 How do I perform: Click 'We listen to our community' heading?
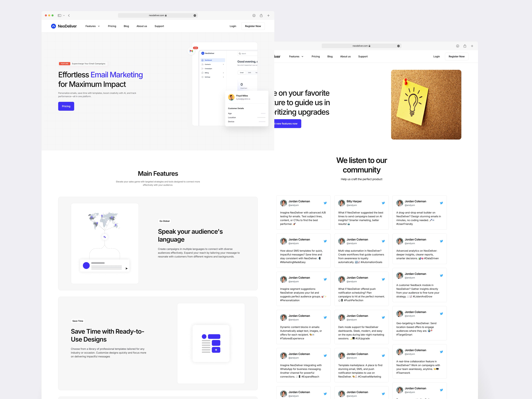(x=361, y=165)
